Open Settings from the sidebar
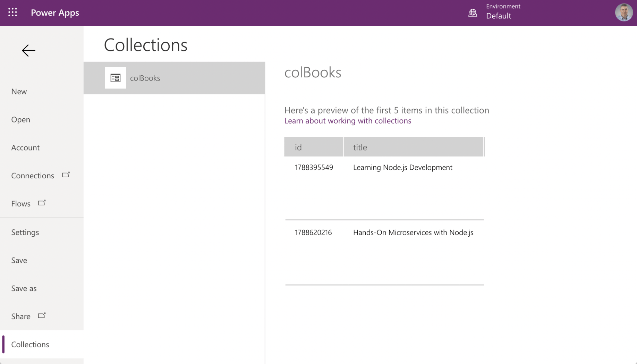 (25, 232)
